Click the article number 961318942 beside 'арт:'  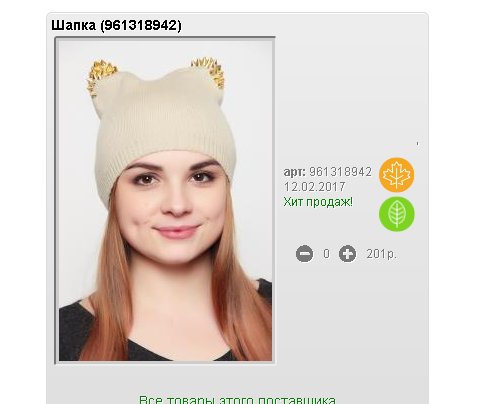tap(340, 172)
